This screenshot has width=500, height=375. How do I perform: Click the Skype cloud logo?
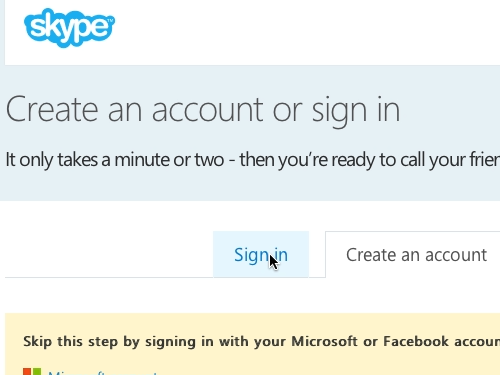(69, 28)
